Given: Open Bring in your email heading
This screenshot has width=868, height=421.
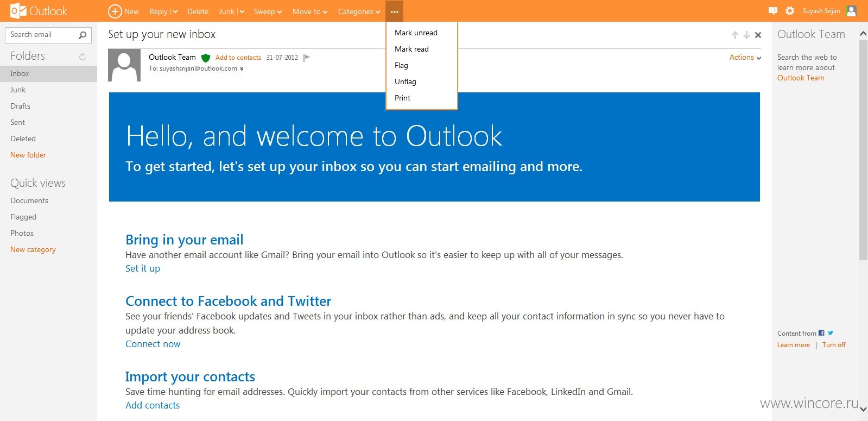Looking at the screenshot, I should (x=185, y=240).
